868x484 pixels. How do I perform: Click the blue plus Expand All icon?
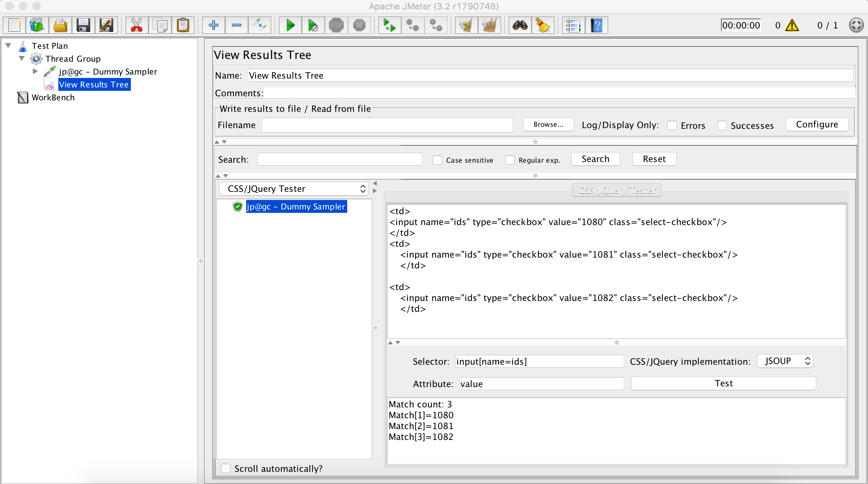(214, 25)
